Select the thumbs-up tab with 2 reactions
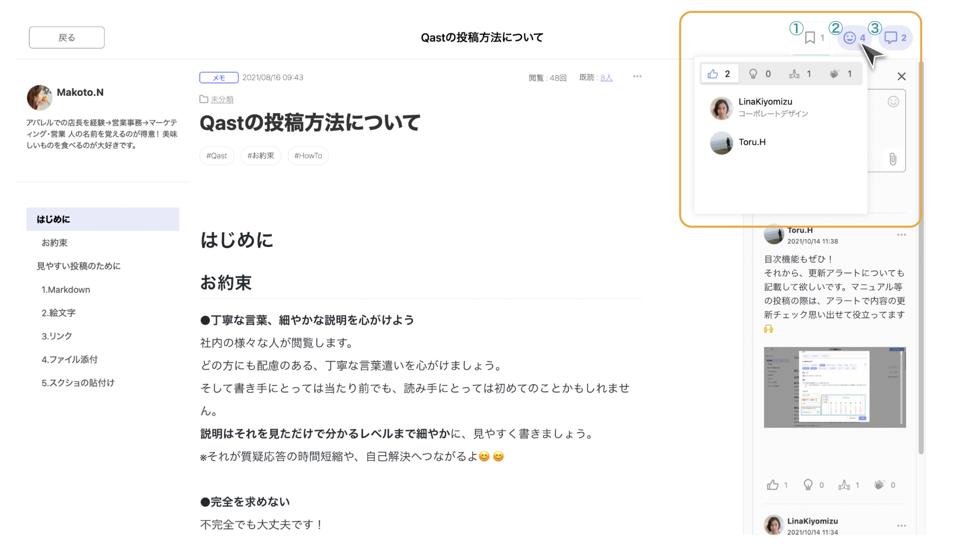Image resolution: width=980 pixels, height=551 pixels. point(720,74)
